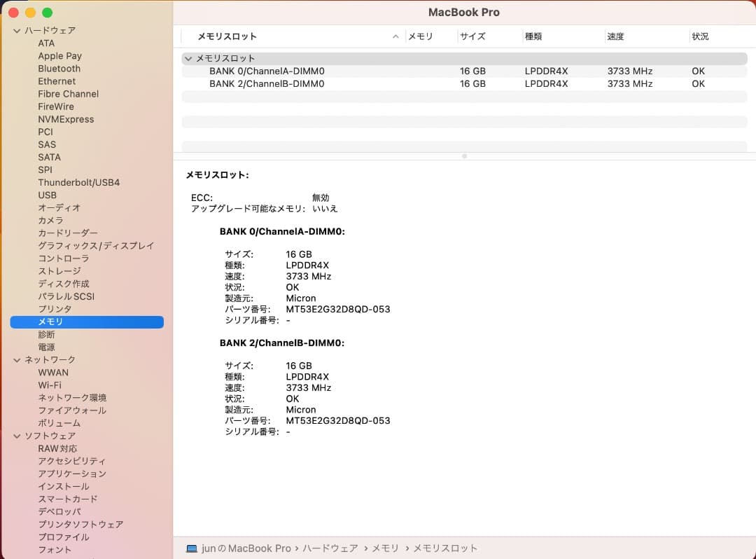Select the カメラ hardware entry
Image resolution: width=756 pixels, height=559 pixels.
coord(52,220)
